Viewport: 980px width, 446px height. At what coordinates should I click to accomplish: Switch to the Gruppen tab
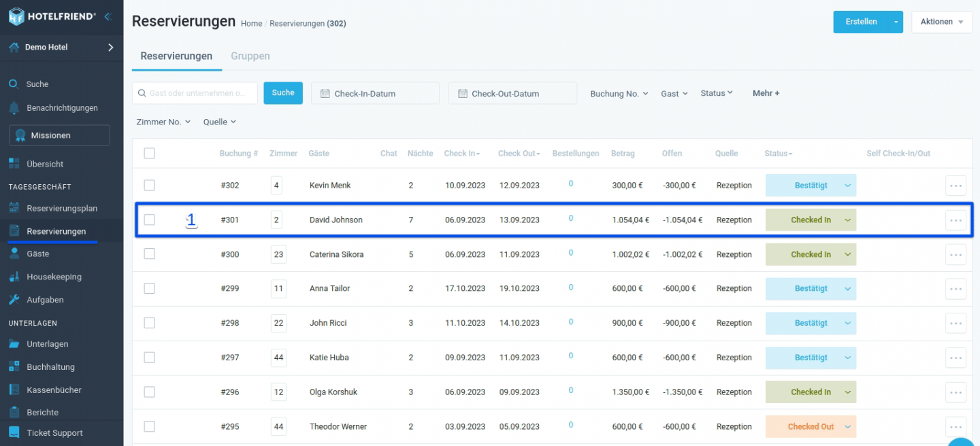click(250, 56)
